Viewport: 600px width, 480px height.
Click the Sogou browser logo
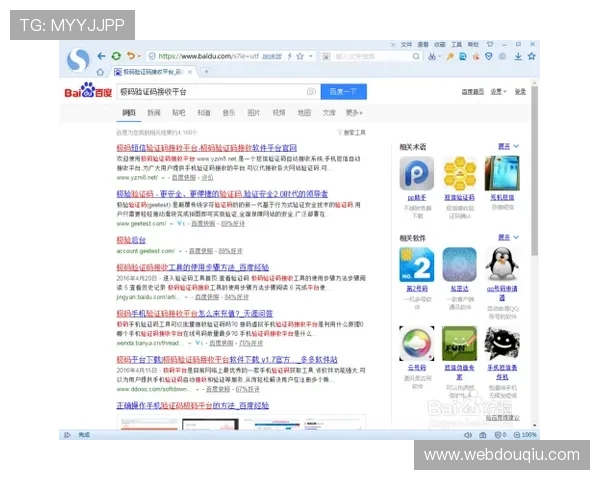click(x=78, y=60)
